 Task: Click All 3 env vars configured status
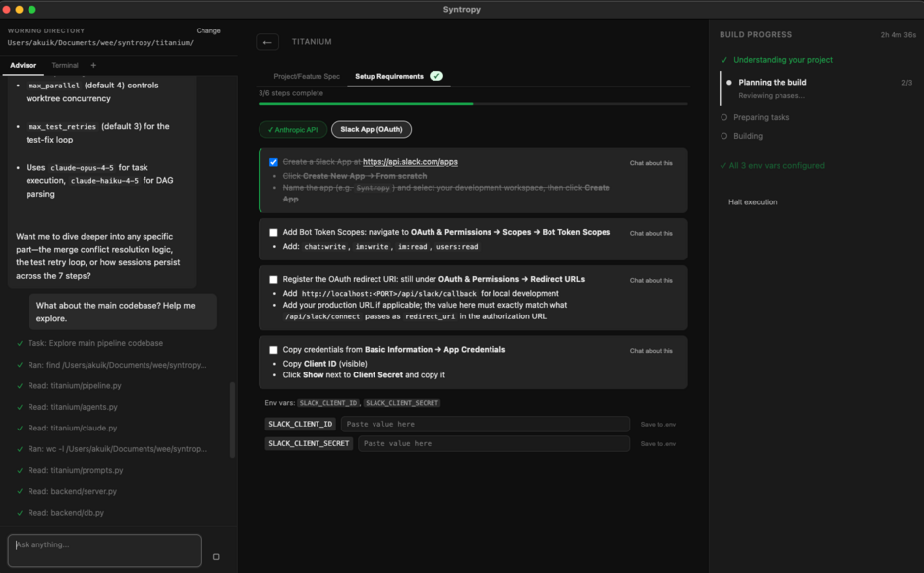coord(772,166)
